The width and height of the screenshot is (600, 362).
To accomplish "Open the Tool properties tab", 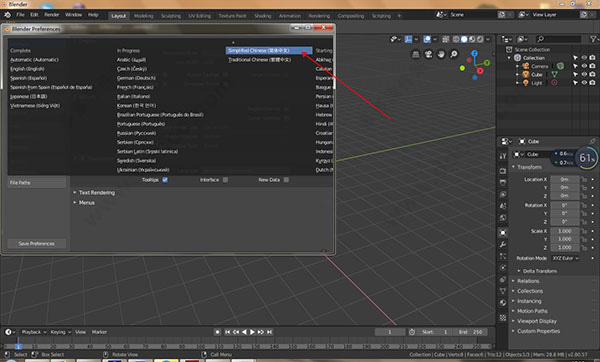I will [503, 156].
